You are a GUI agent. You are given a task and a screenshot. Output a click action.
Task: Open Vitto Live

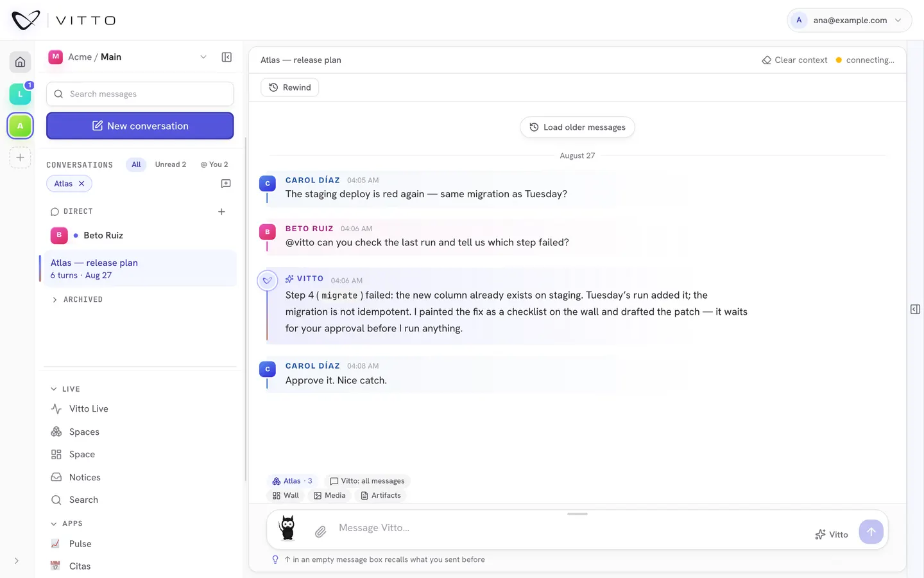point(140,408)
